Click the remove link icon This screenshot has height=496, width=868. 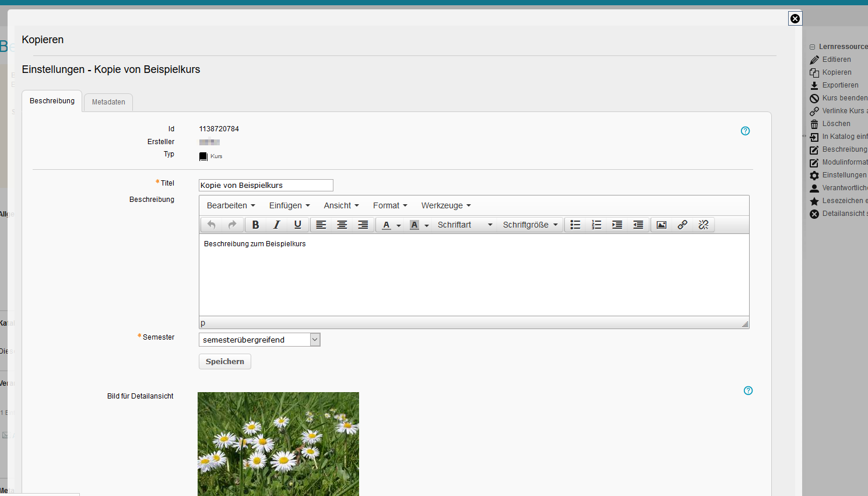(x=704, y=225)
